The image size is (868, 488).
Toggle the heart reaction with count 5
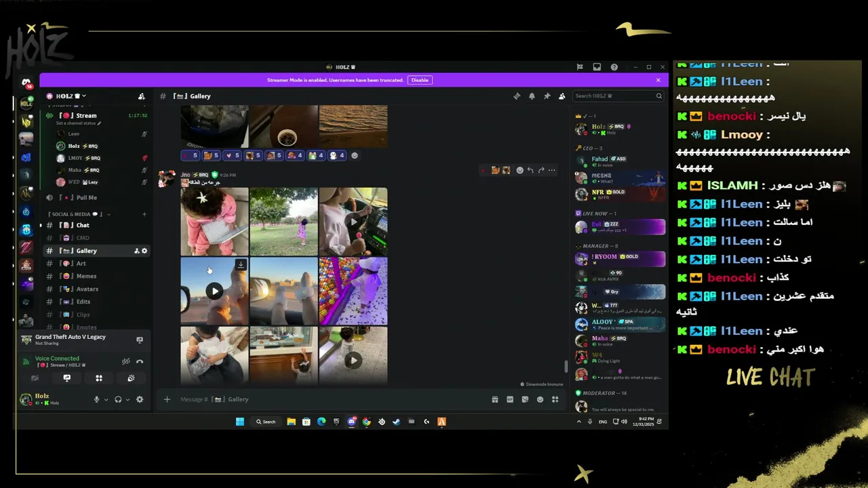233,155
